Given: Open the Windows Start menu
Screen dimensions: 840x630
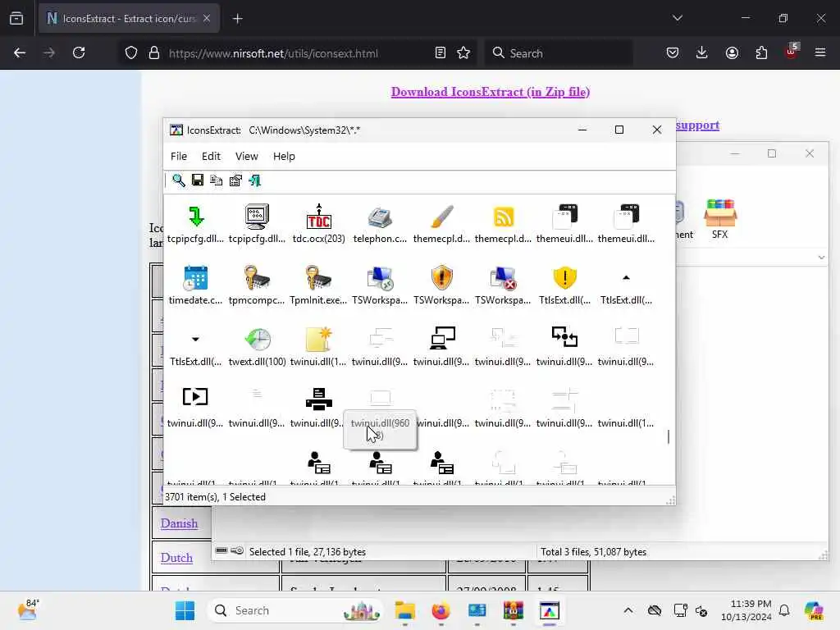Looking at the screenshot, I should click(x=185, y=610).
